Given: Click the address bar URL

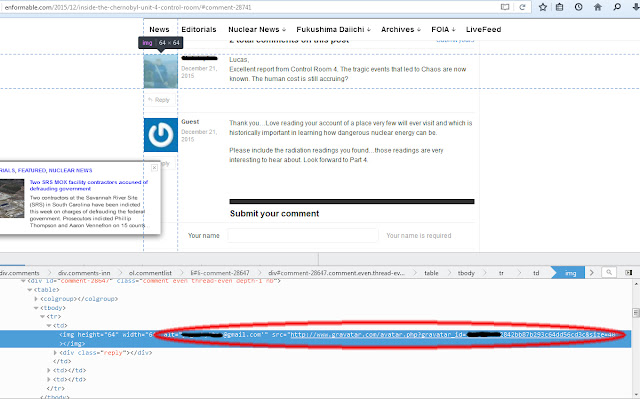Looking at the screenshot, I should pos(128,7).
